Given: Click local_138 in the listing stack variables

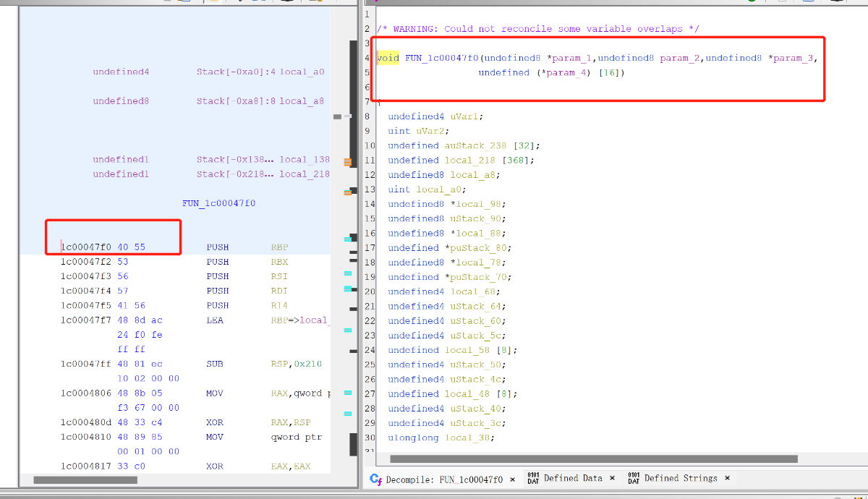Looking at the screenshot, I should [x=305, y=160].
